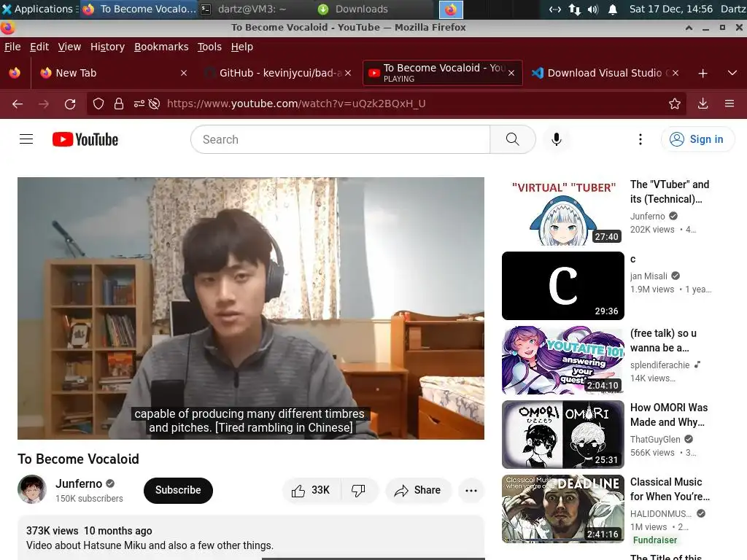Click Firefox View icon left of tabs
The width and height of the screenshot is (747, 560).
15,73
